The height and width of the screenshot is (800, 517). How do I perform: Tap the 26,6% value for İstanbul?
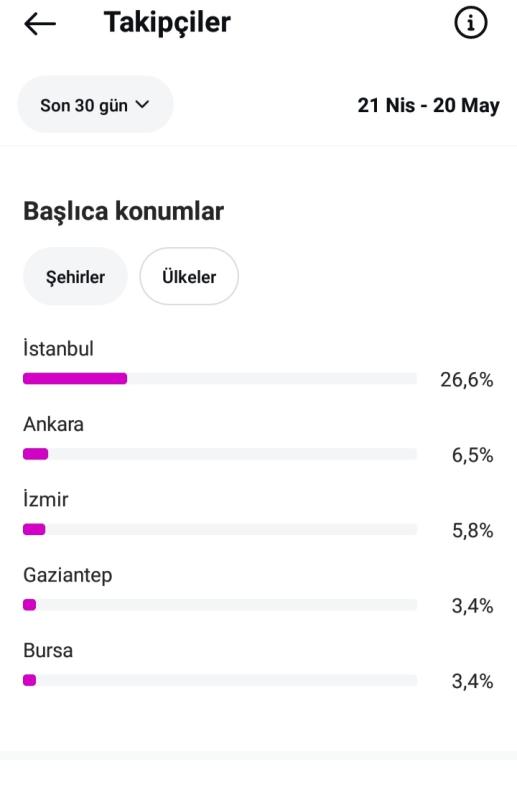[x=467, y=380]
